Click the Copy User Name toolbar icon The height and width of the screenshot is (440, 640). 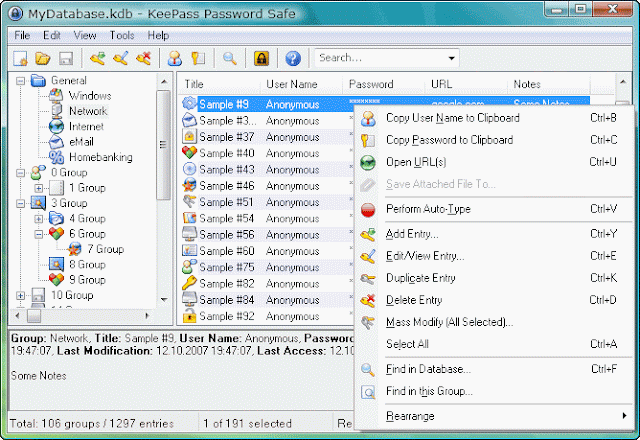[x=175, y=58]
